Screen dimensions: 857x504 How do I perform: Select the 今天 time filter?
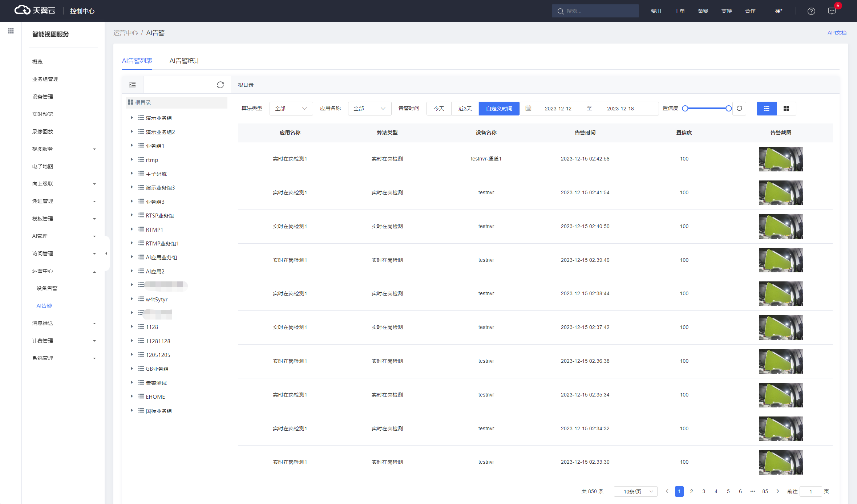(x=439, y=109)
